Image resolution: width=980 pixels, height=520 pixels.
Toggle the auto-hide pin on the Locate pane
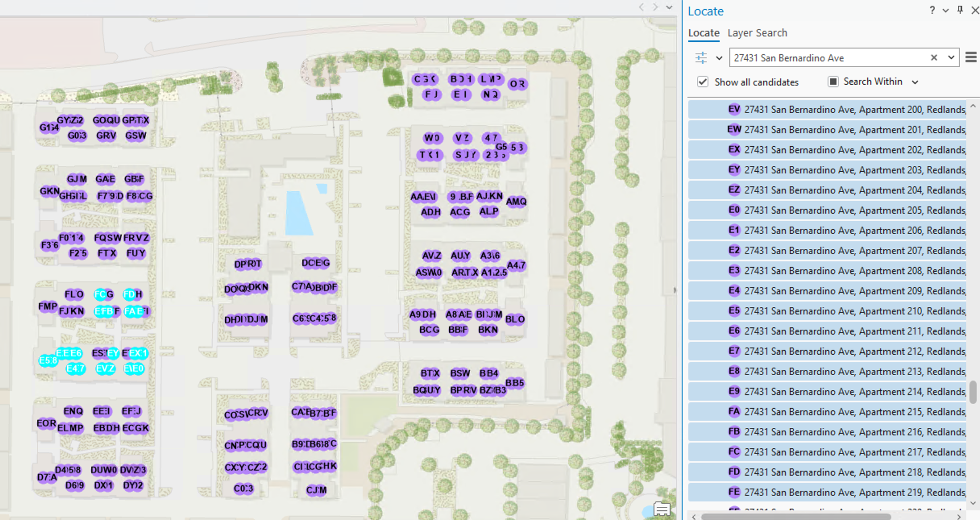959,10
